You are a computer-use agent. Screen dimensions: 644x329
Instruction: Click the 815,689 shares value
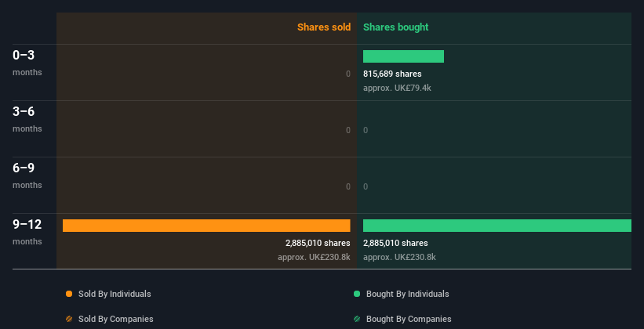[392, 74]
